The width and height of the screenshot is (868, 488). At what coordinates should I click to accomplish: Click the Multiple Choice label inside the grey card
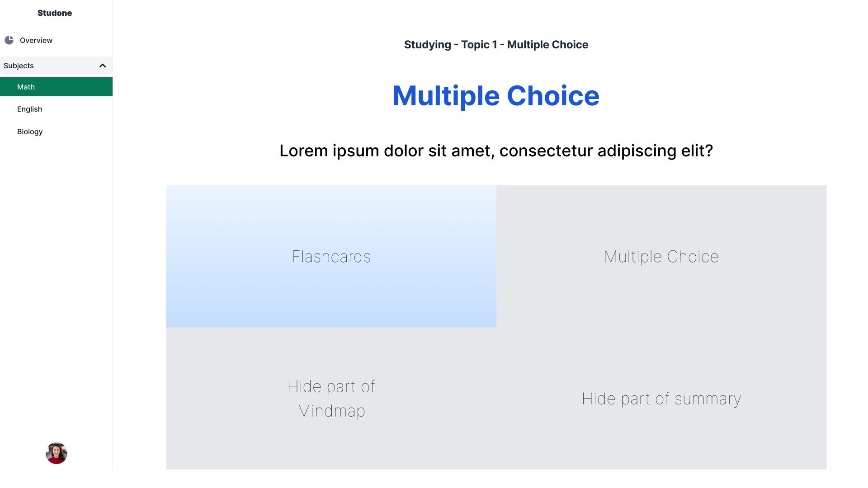click(661, 257)
